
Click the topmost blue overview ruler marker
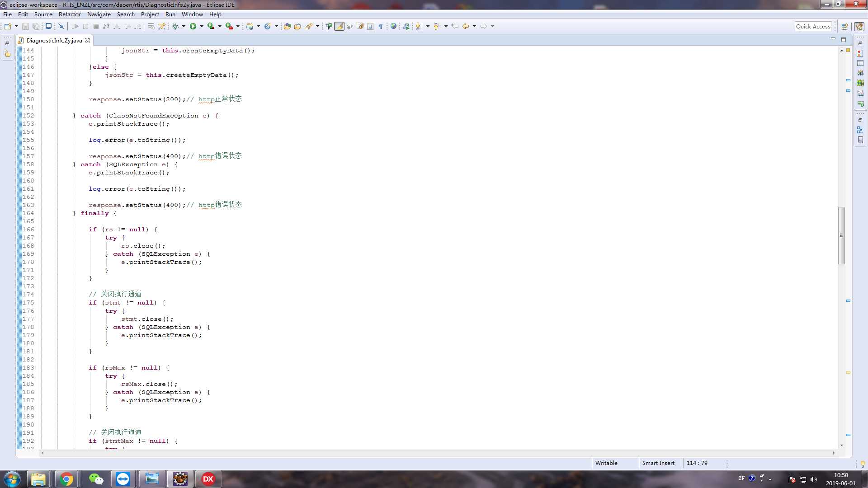(848, 80)
